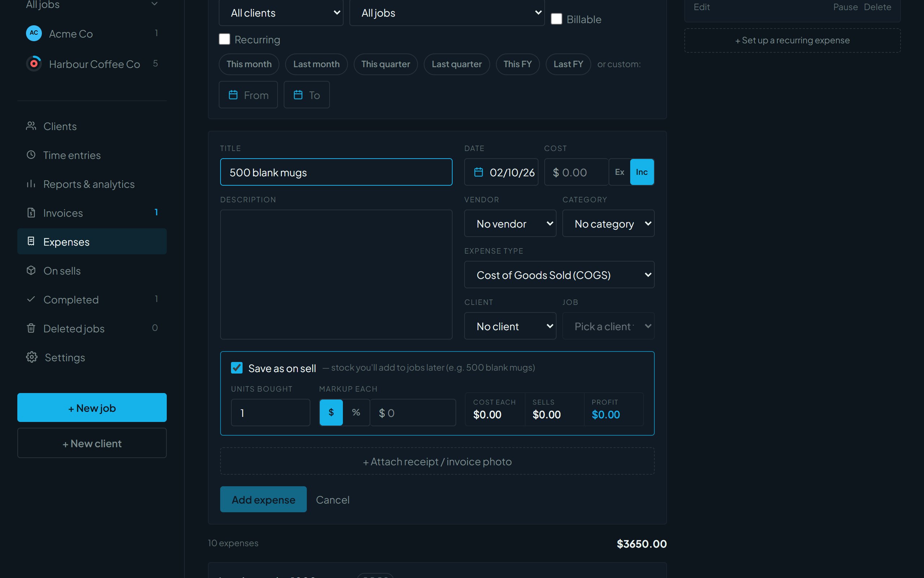Click the On sells box icon

(x=31, y=270)
